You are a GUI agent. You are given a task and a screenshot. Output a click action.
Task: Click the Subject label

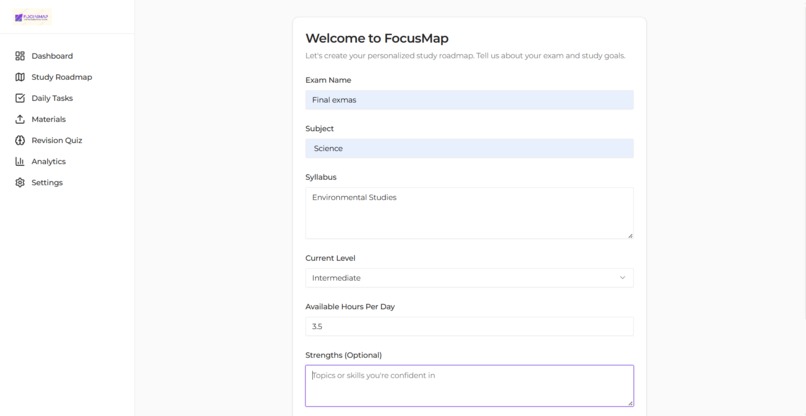(320, 129)
